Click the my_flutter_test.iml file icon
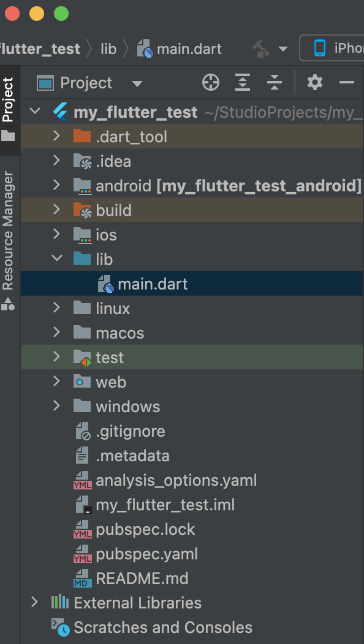This screenshot has height=644, width=364. click(83, 505)
